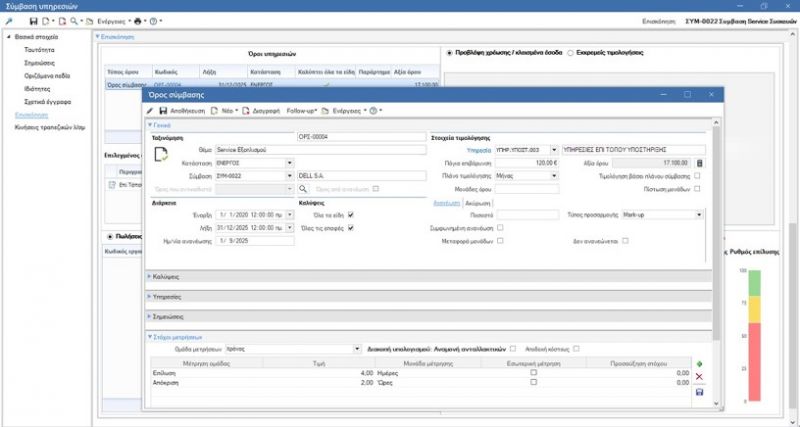The height and width of the screenshot is (427, 800).
Task: Enable Τιμολόγηση βάσει πλάνου σύμβασης checkbox
Action: click(697, 176)
